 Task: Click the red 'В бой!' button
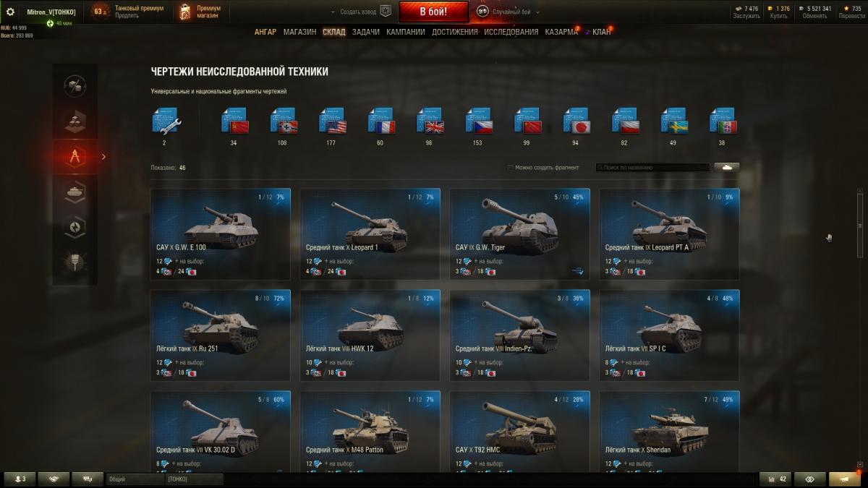tap(433, 12)
